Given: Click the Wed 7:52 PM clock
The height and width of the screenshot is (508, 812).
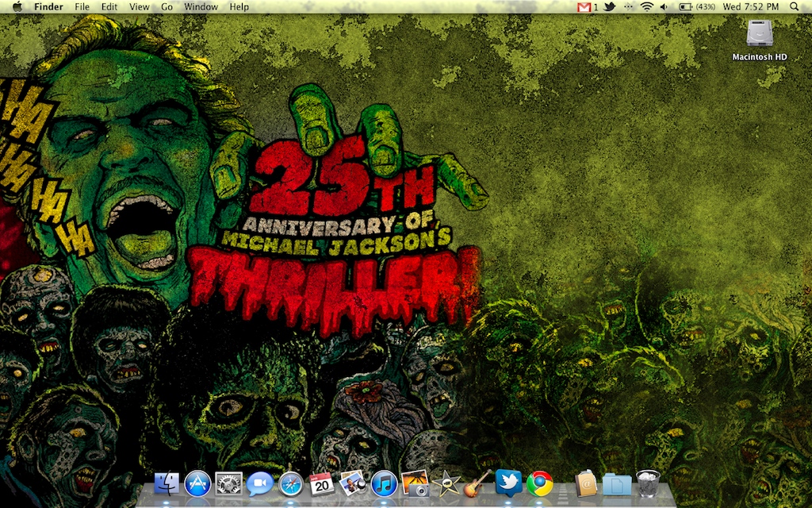Looking at the screenshot, I should coord(751,6).
